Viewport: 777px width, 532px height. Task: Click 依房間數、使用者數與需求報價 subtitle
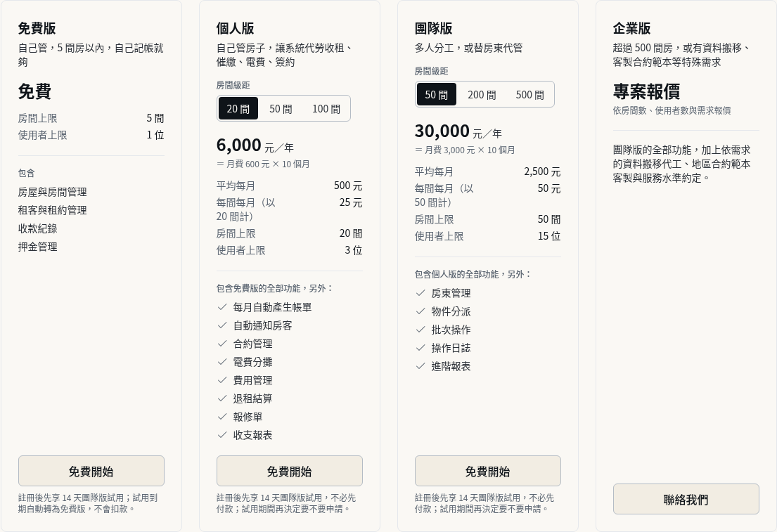[x=672, y=110]
